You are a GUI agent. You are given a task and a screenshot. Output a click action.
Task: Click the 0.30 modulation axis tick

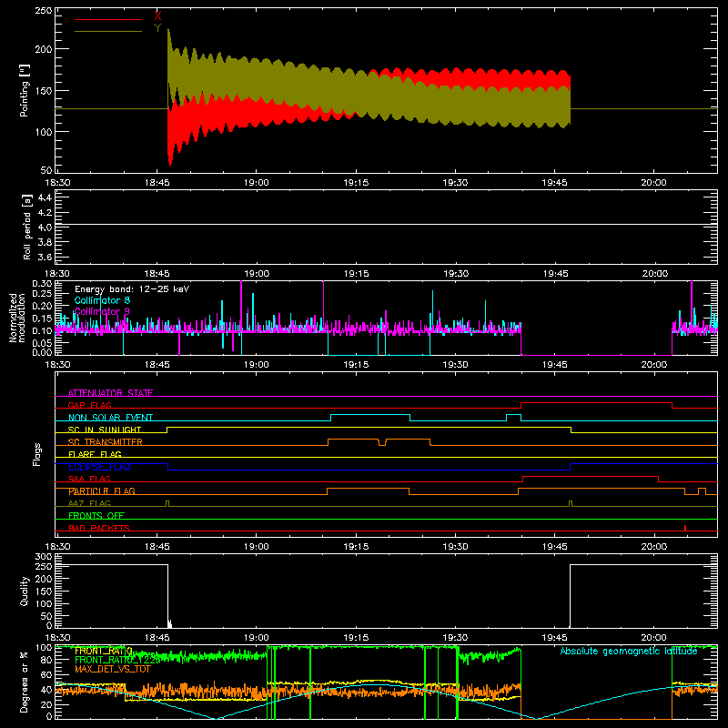click(42, 284)
